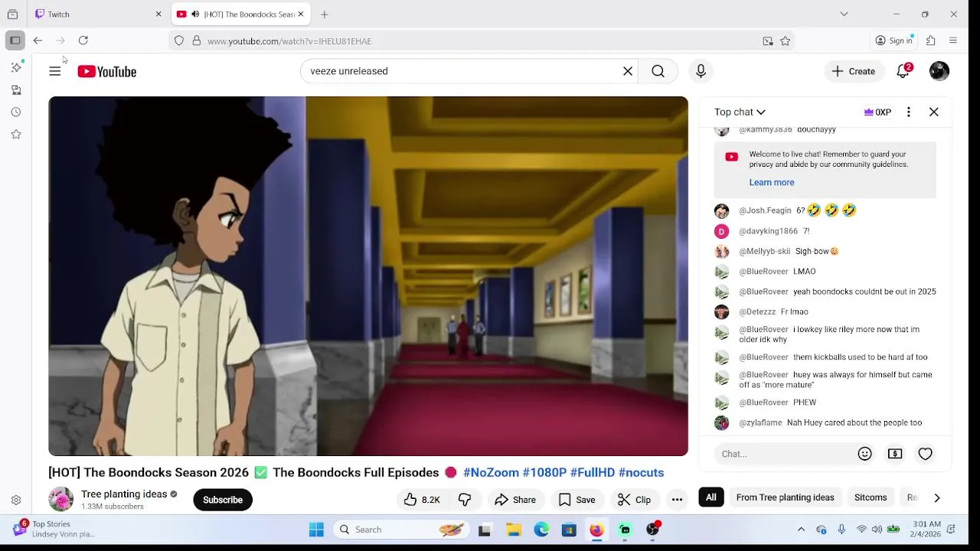
Task: Send a heart reaction in chat
Action: pos(925,454)
